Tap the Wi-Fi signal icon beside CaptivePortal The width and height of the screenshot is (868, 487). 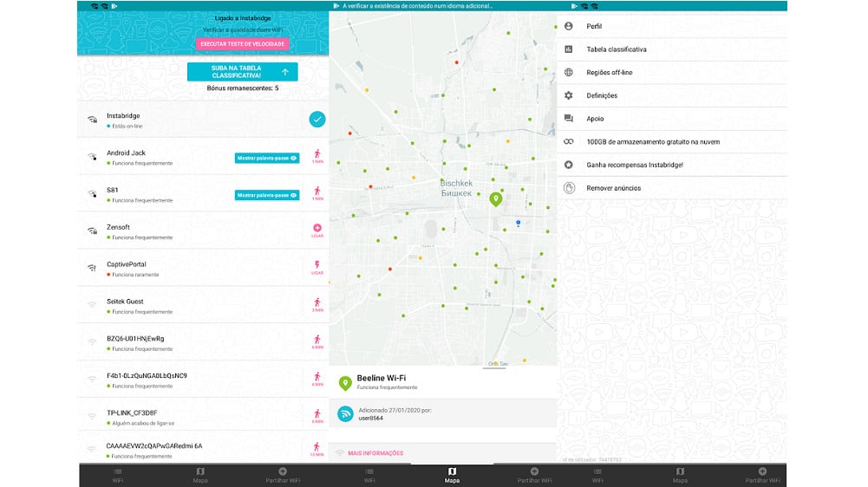tap(92, 268)
